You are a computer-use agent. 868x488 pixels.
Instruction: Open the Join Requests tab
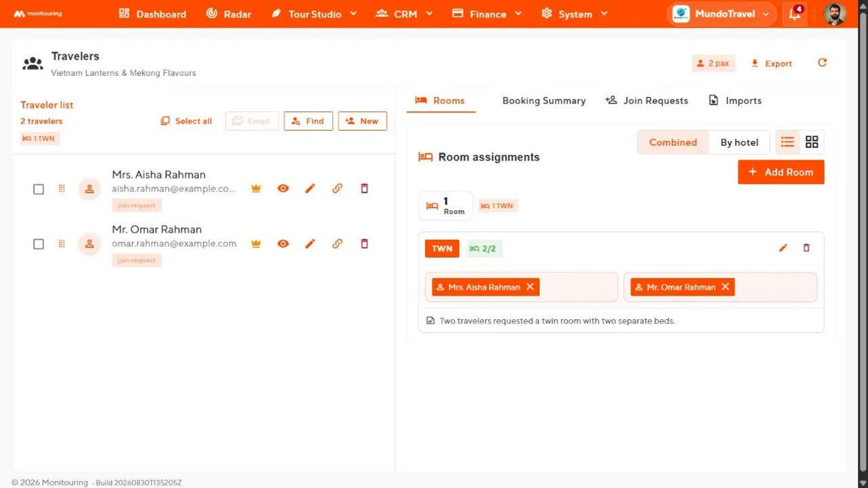(x=646, y=100)
